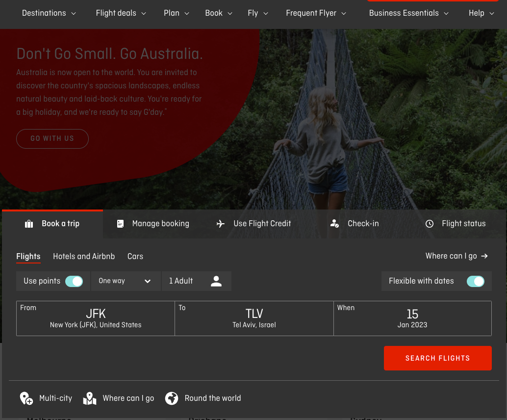The image size is (507, 420).
Task: Click the passenger silhouette icon next to 1 Adult
Action: coord(216,281)
